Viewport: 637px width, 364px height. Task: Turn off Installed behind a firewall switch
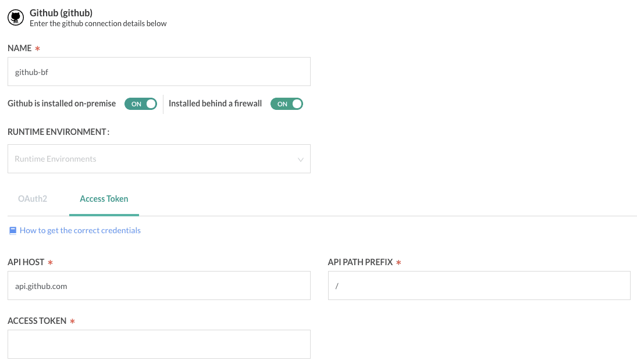tap(287, 104)
